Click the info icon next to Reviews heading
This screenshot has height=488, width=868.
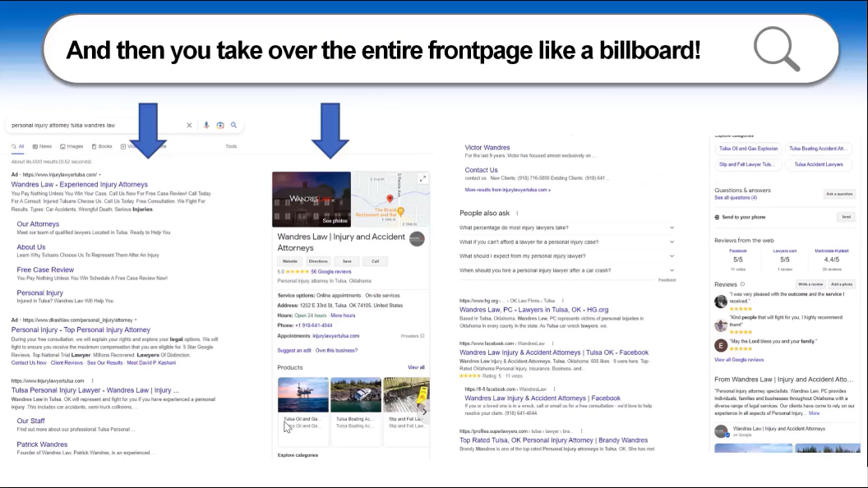click(x=742, y=283)
